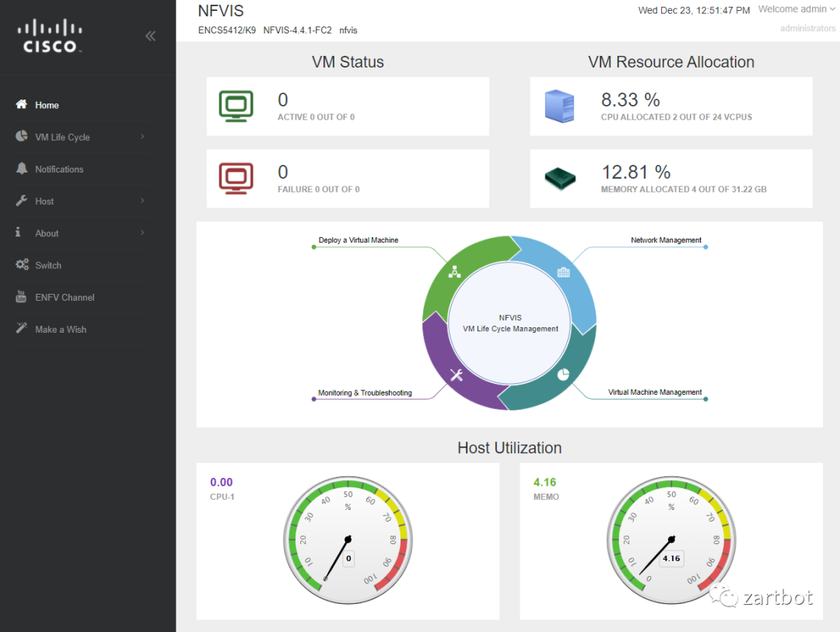Click the Cisco logo

click(50, 36)
